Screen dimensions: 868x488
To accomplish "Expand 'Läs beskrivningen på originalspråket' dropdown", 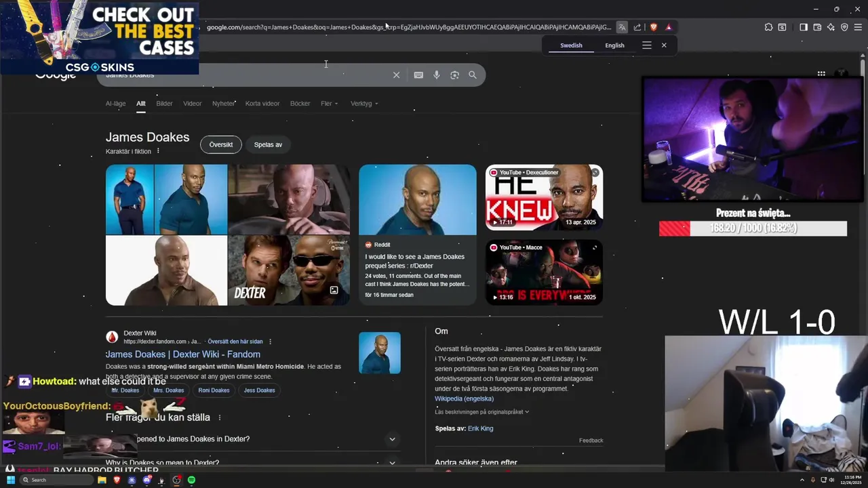I will 481,412.
